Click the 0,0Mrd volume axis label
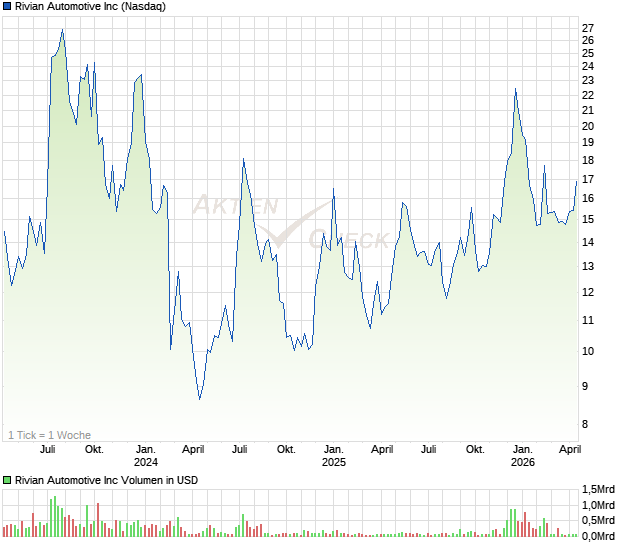Image resolution: width=620 pixels, height=546 pixels. coord(598,537)
